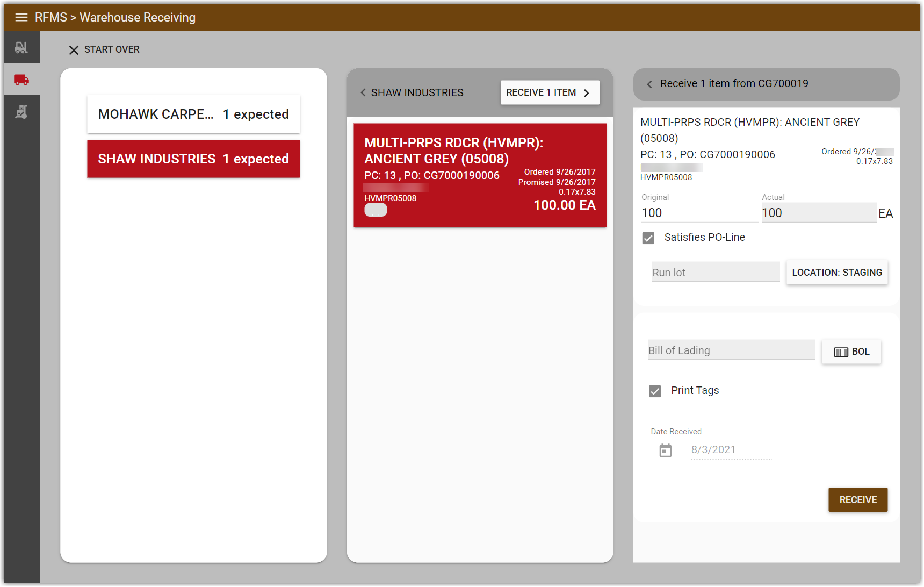Select the red delivery truck sidebar icon
924x587 pixels.
tap(21, 80)
